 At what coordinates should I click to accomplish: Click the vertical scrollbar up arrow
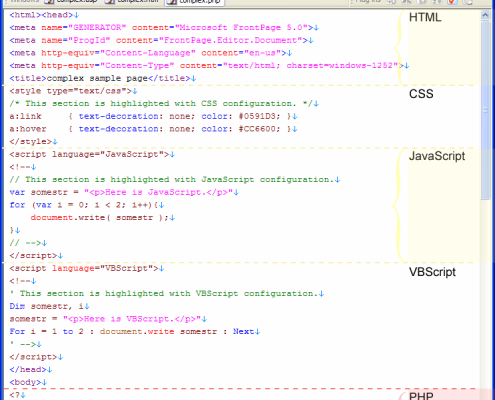[x=485, y=15]
